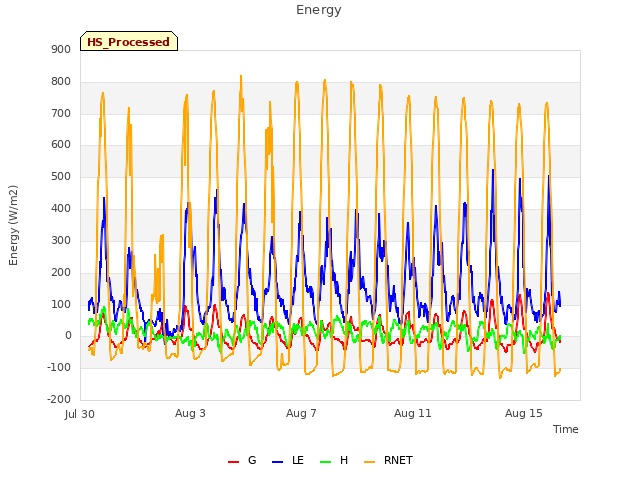Click the -100 y-axis tick label

point(59,367)
